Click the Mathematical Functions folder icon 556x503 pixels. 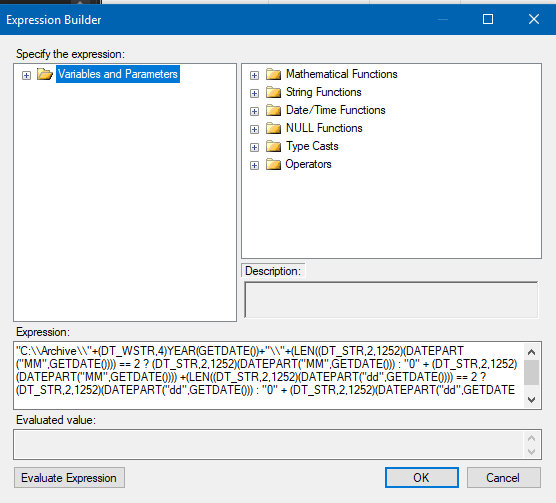pyautogui.click(x=273, y=74)
